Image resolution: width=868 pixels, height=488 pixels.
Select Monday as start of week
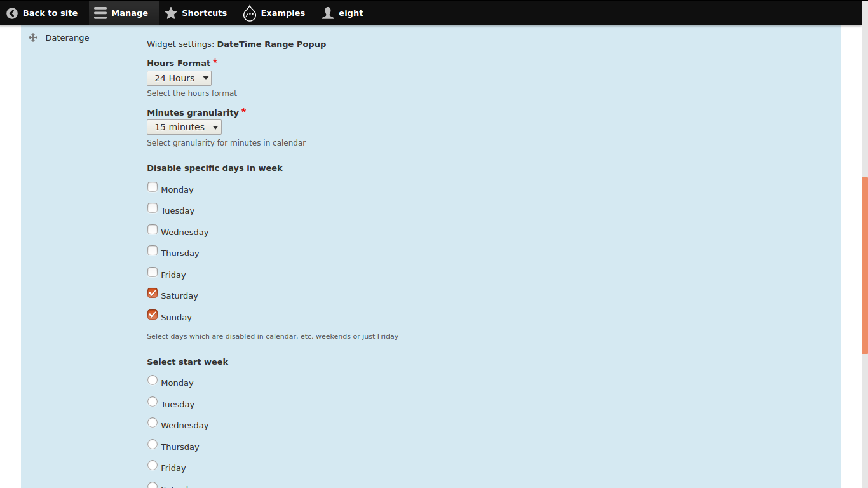[x=153, y=380]
